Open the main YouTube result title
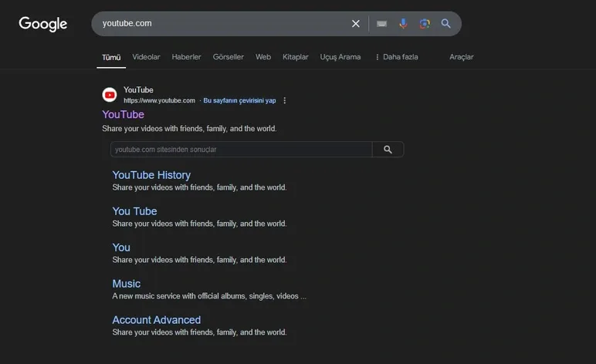Image resolution: width=596 pixels, height=364 pixels. 124,115
